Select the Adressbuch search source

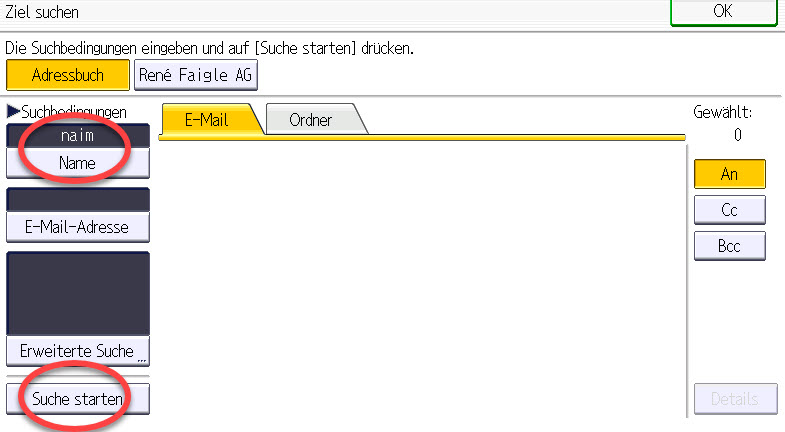(x=68, y=75)
